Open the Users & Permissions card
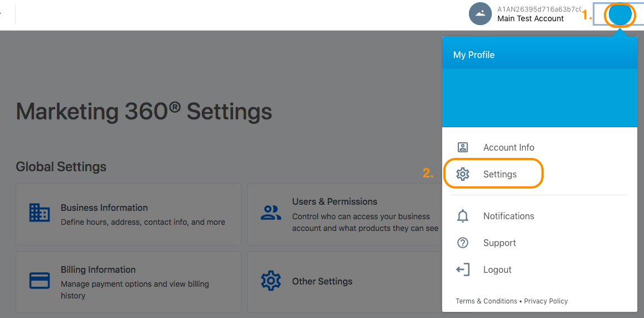 point(344,214)
